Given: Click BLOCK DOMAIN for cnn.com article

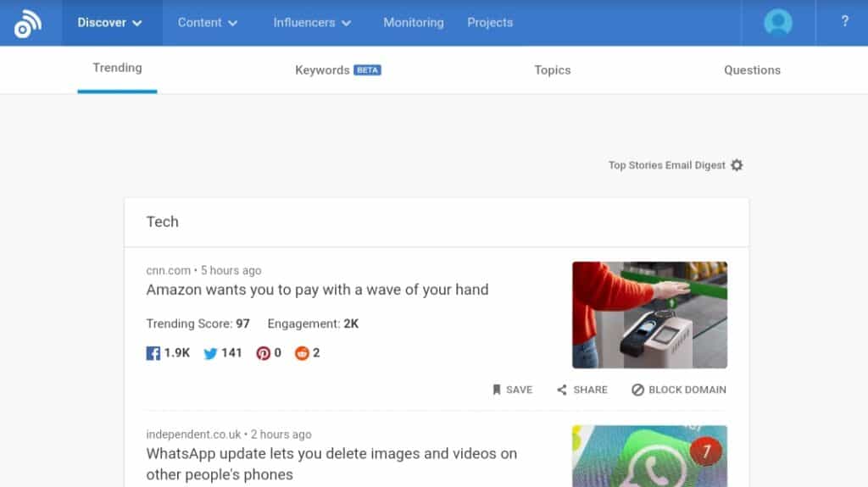Looking at the screenshot, I should point(679,390).
